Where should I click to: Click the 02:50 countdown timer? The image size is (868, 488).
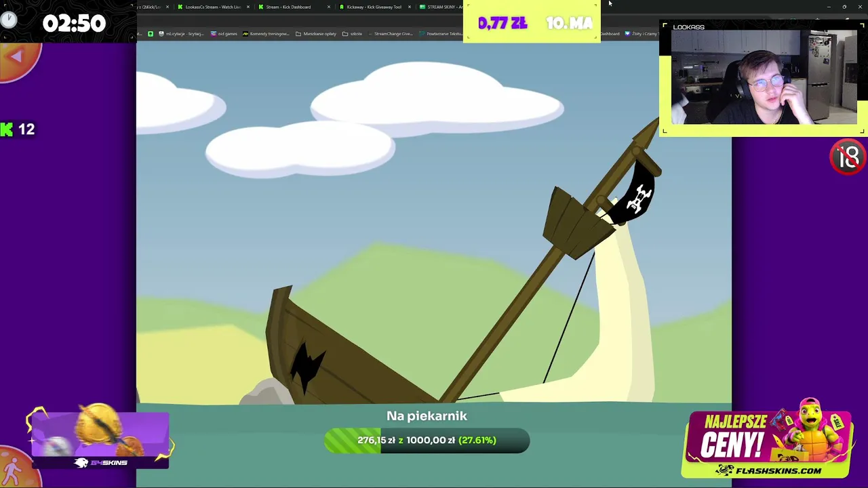pos(74,24)
